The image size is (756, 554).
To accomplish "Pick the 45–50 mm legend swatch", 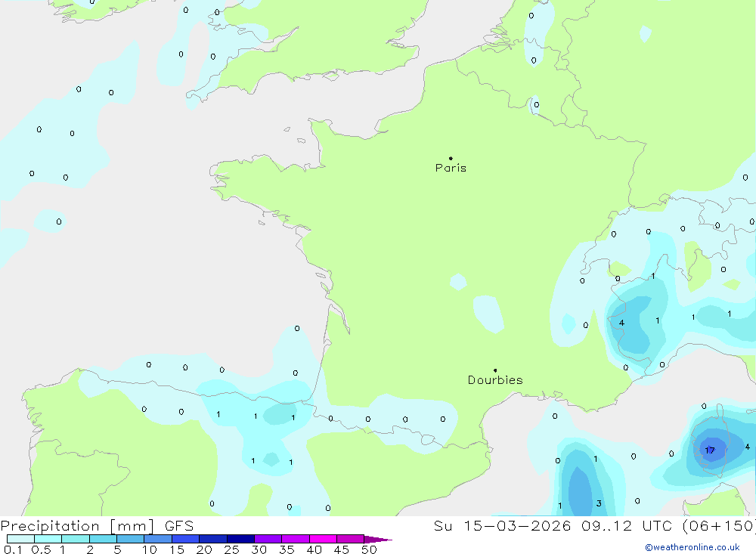I will [350, 539].
